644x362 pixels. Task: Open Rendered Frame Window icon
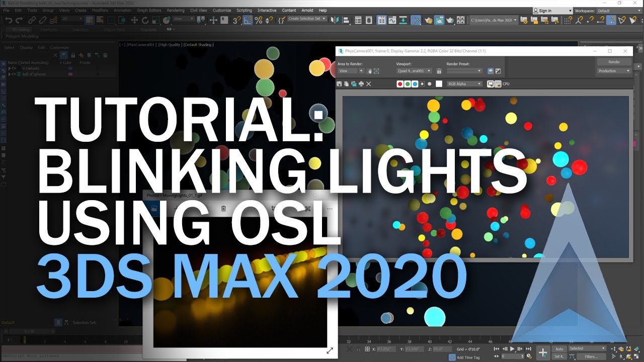(x=439, y=20)
